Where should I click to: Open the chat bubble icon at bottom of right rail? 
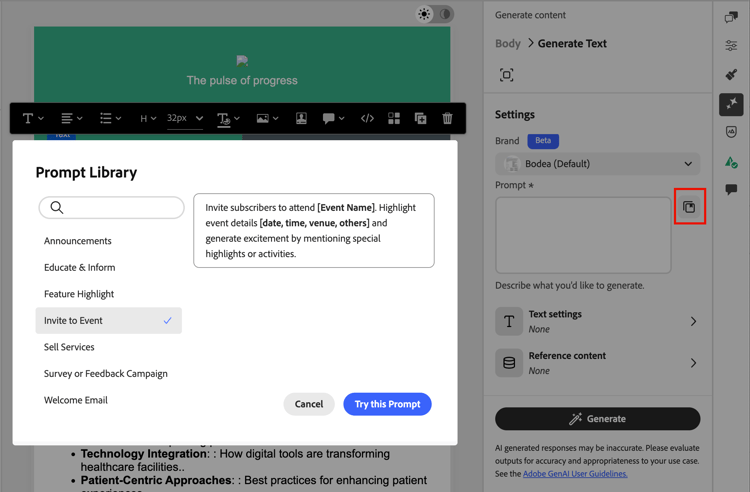tap(731, 189)
